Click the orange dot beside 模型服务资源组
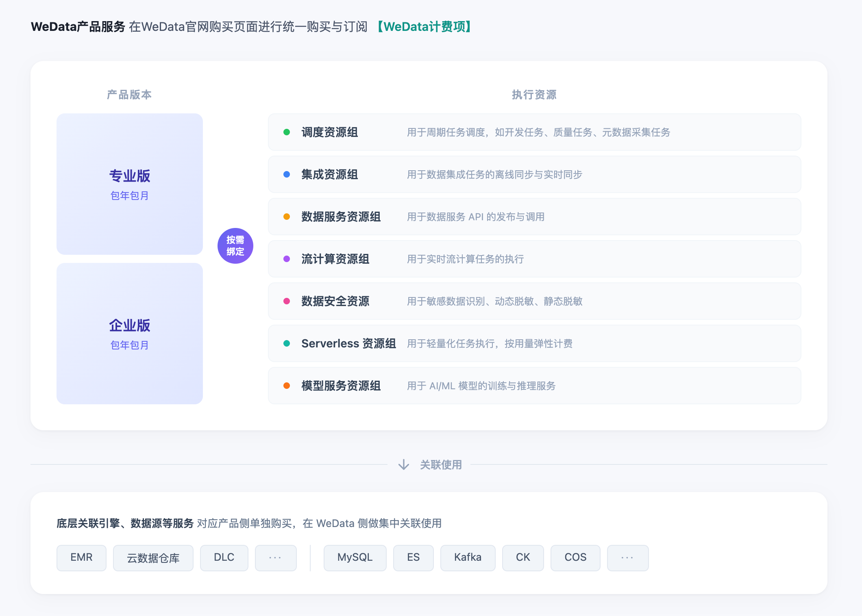The height and width of the screenshot is (616, 862). 287,386
